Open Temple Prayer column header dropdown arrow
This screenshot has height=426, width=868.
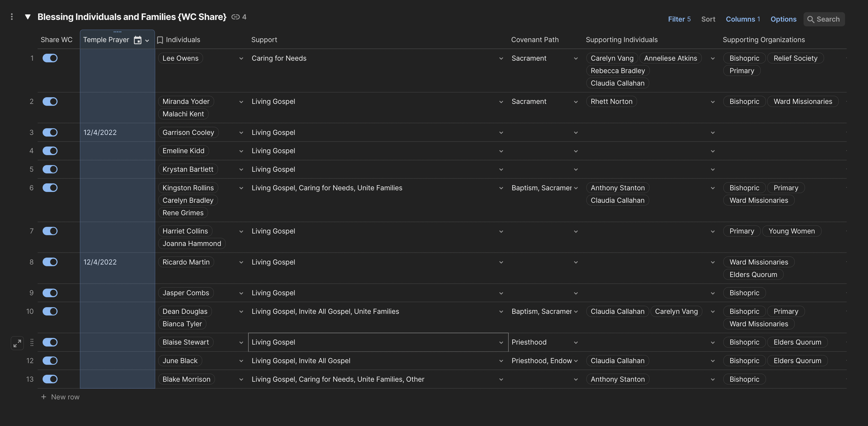[x=147, y=40]
